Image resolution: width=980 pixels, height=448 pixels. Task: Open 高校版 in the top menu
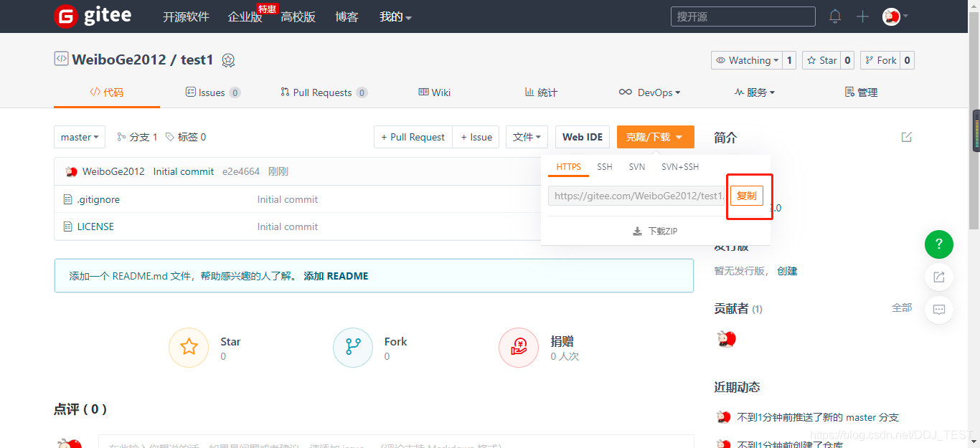pos(298,16)
